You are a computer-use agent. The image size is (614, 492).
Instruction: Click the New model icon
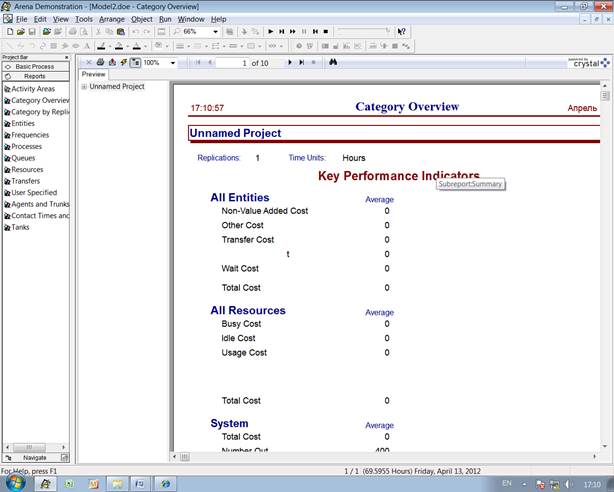coord(10,32)
